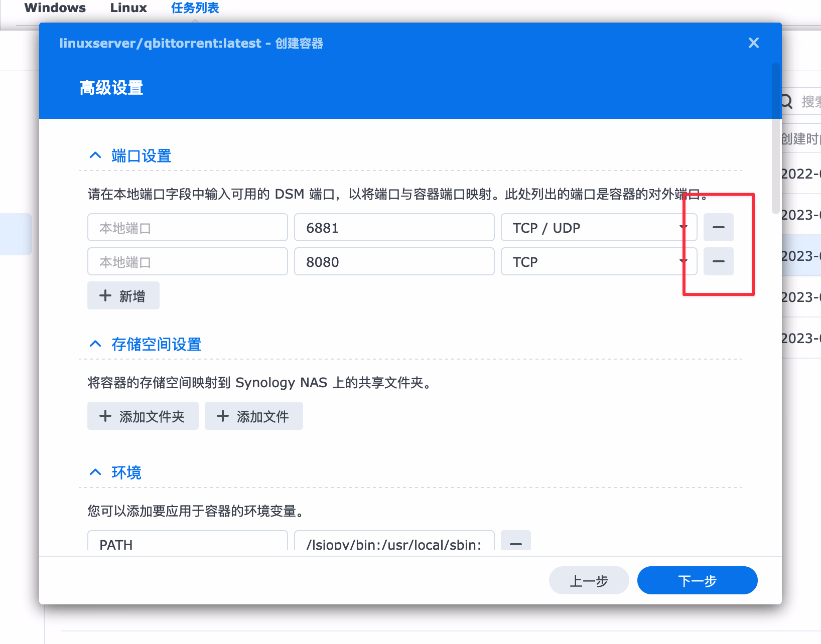This screenshot has width=821, height=644.
Task: Open the TCP protocol dropdown for 8080
Action: [x=598, y=262]
